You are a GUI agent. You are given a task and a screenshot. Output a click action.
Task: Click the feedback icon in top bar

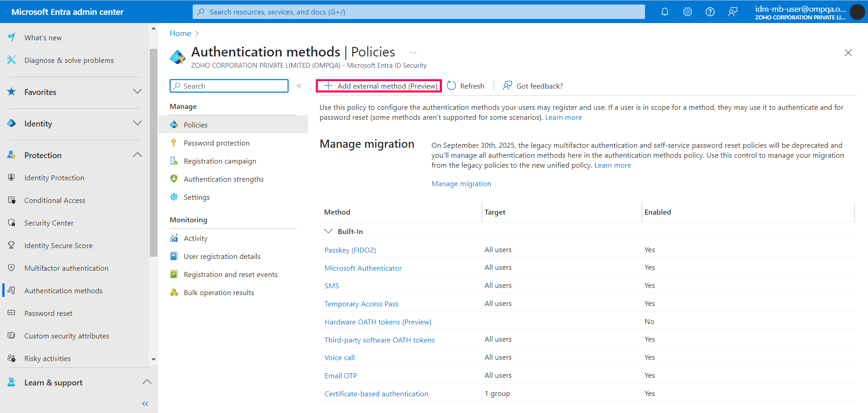732,12
